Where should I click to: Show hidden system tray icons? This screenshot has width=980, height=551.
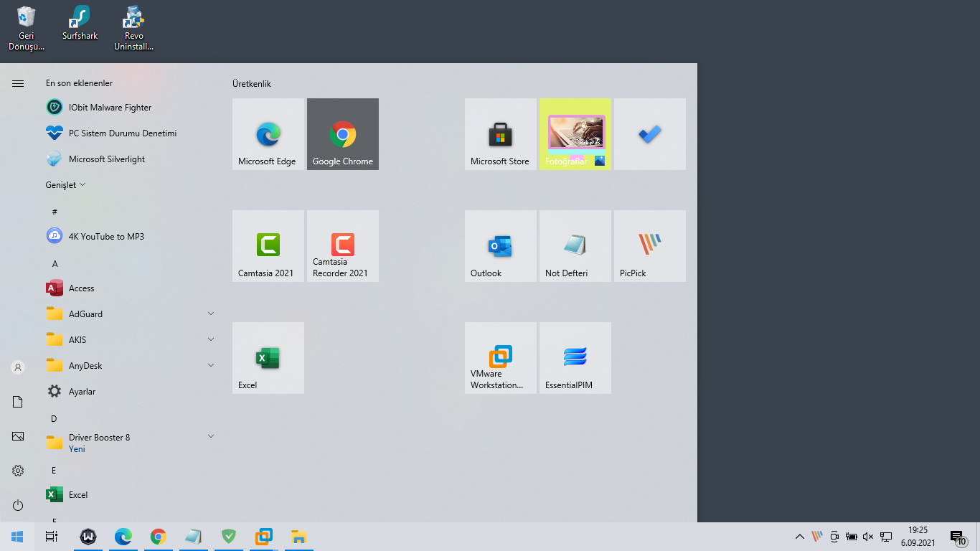point(800,537)
